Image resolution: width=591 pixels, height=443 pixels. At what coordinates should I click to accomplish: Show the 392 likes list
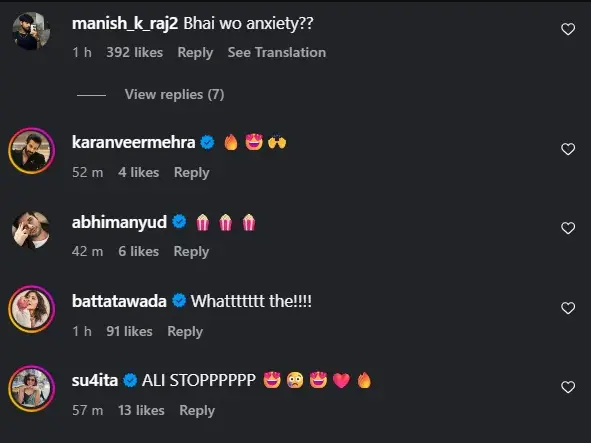tap(134, 52)
